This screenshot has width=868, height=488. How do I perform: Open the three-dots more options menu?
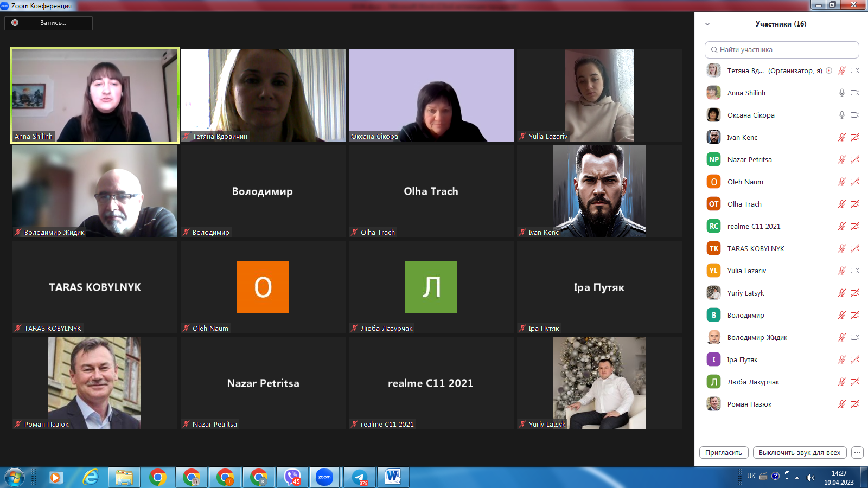857,452
